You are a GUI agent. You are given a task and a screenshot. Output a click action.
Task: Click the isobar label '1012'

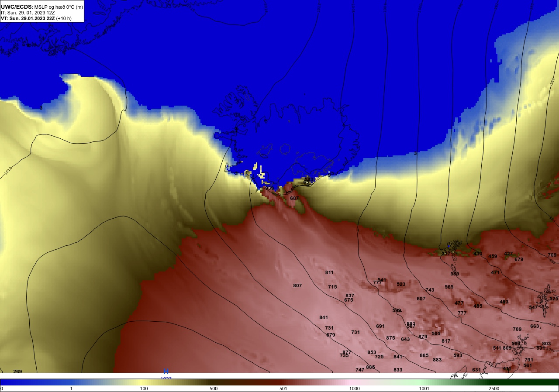[8, 171]
